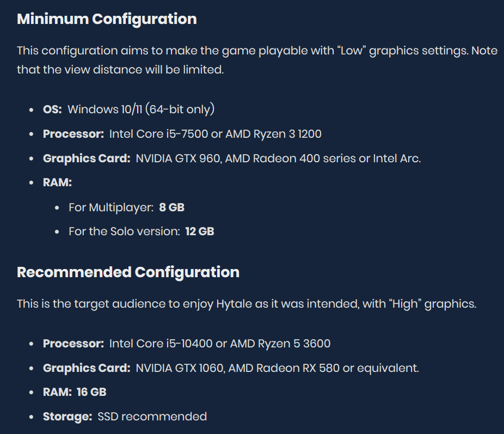Click the AMD Radeon RX 580 text

284,368
